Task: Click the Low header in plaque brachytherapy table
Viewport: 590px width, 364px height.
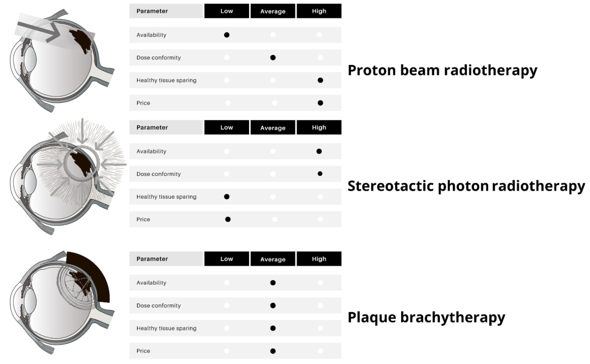Action: click(x=227, y=259)
